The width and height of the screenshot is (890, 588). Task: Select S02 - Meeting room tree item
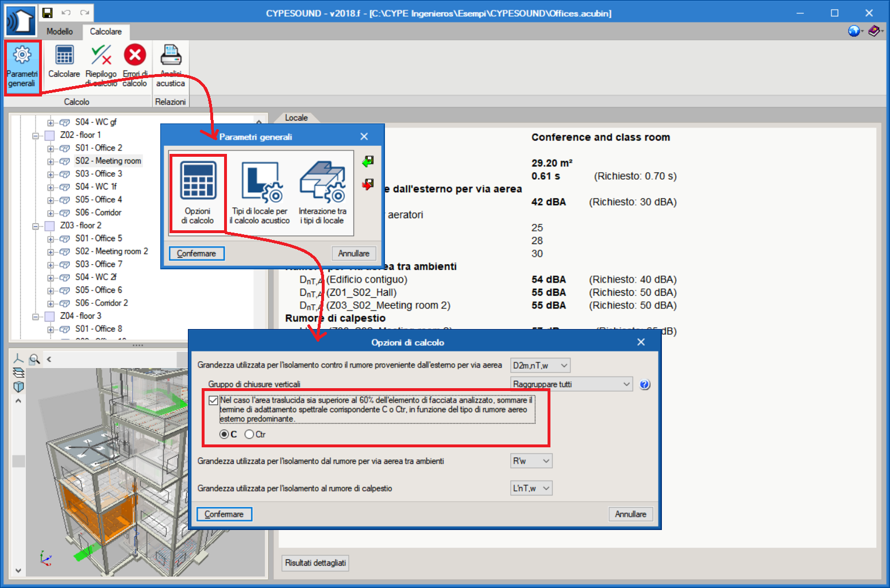pyautogui.click(x=107, y=161)
